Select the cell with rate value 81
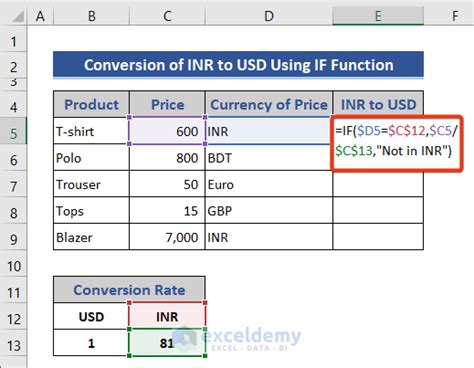Image resolution: width=474 pixels, height=368 pixels. pyautogui.click(x=167, y=343)
